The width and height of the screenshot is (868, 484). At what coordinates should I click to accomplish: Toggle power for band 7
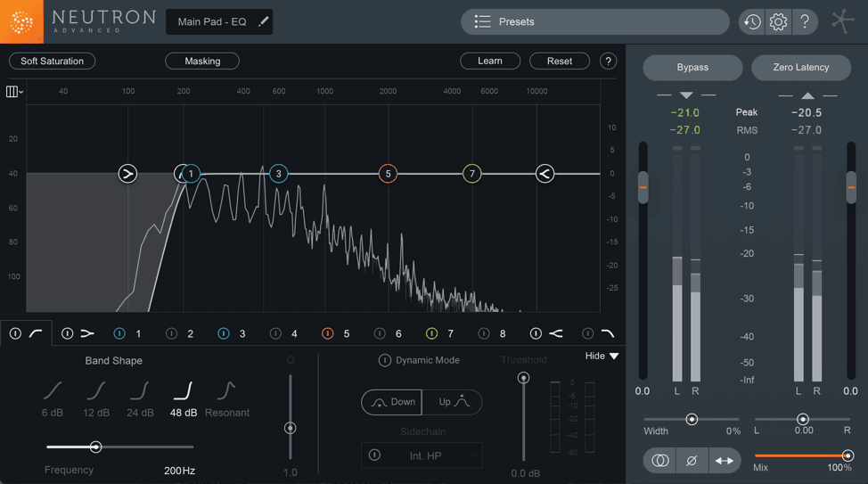(x=431, y=333)
